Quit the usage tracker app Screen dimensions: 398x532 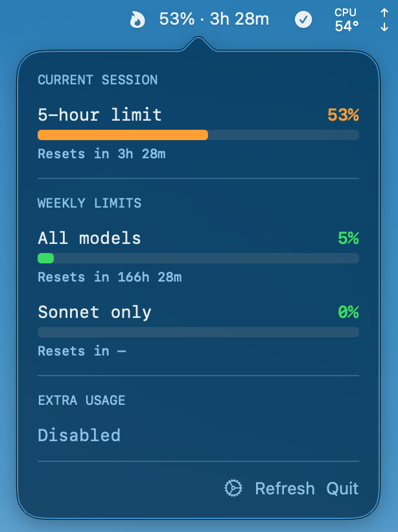pos(343,488)
